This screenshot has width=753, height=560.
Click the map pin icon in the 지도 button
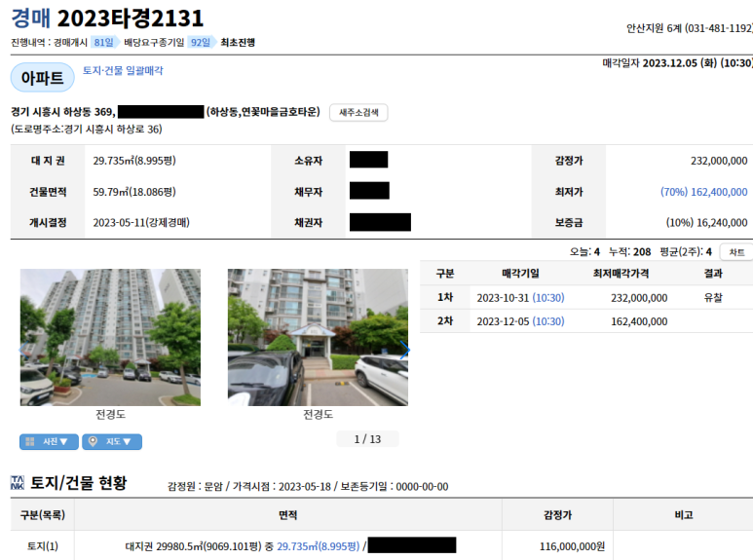(x=94, y=441)
